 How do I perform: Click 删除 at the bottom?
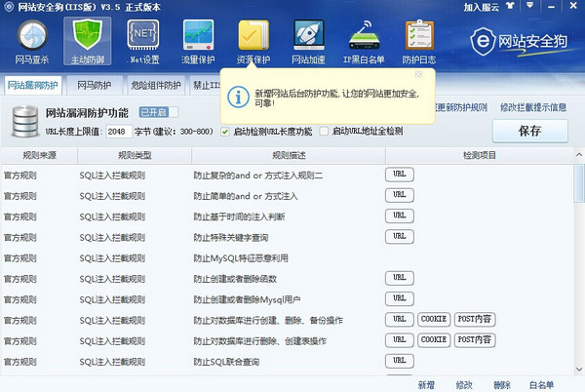pyautogui.click(x=502, y=385)
